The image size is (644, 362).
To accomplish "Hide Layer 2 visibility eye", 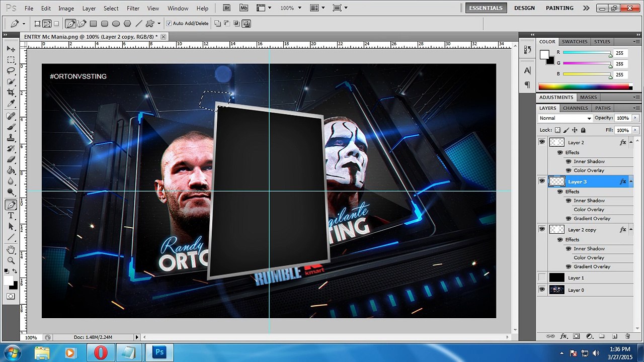I will (x=542, y=142).
